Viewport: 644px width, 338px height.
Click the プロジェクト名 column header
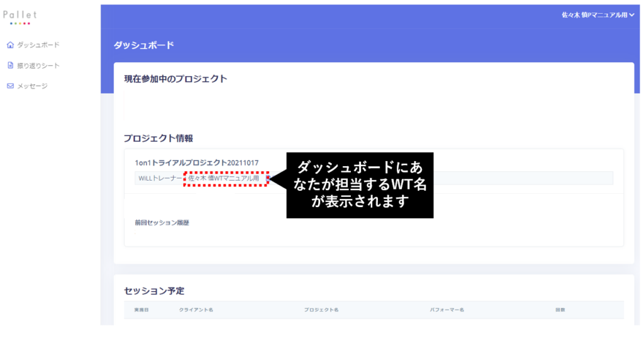click(x=321, y=310)
